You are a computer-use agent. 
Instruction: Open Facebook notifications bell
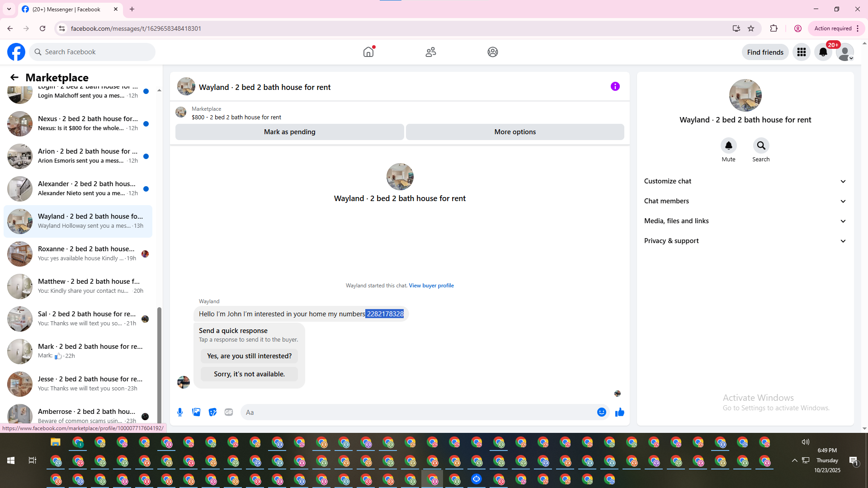click(823, 52)
